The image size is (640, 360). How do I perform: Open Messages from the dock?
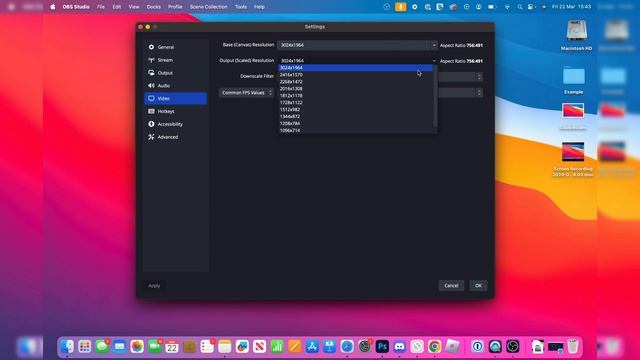pos(102,347)
